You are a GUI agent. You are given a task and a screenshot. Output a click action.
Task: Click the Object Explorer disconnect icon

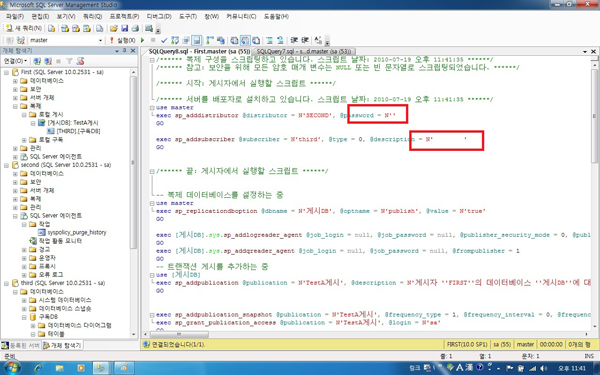(48, 61)
